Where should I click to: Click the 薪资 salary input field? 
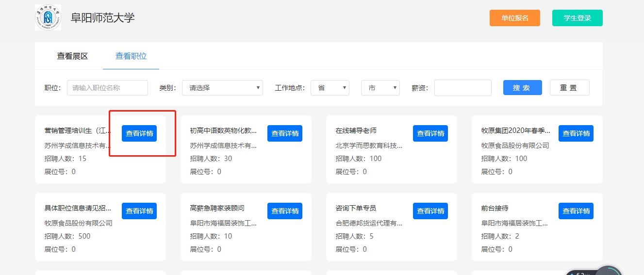click(x=462, y=88)
